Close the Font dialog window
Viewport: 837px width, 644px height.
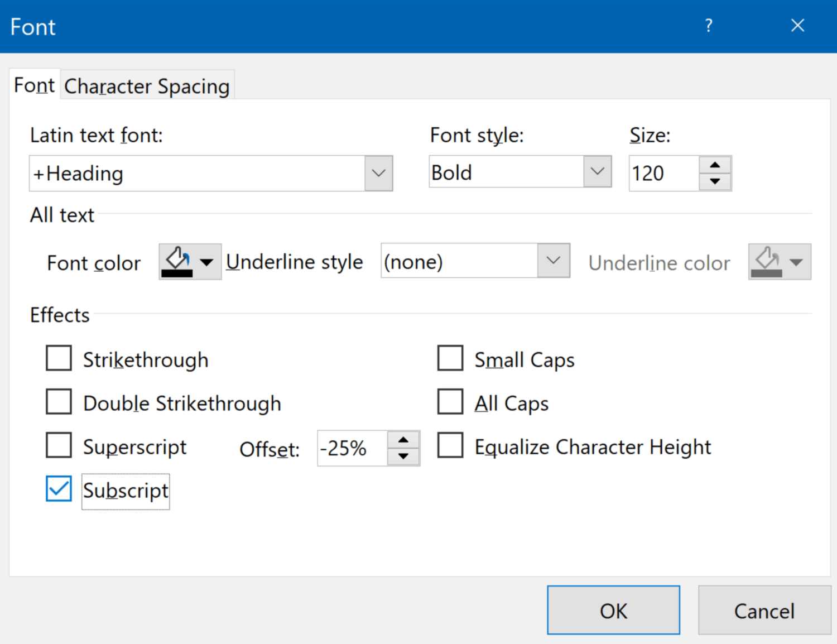click(x=797, y=26)
